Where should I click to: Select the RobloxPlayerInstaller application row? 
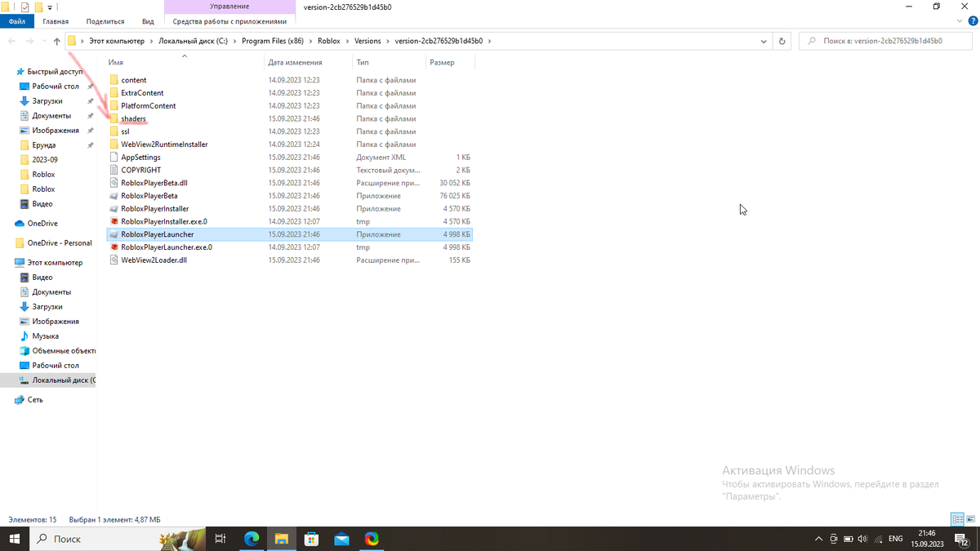pos(289,209)
